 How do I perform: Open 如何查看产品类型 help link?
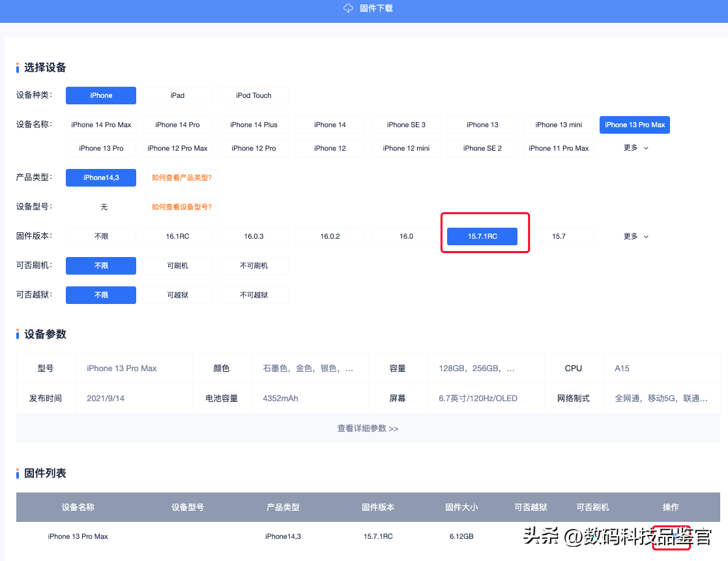[182, 177]
